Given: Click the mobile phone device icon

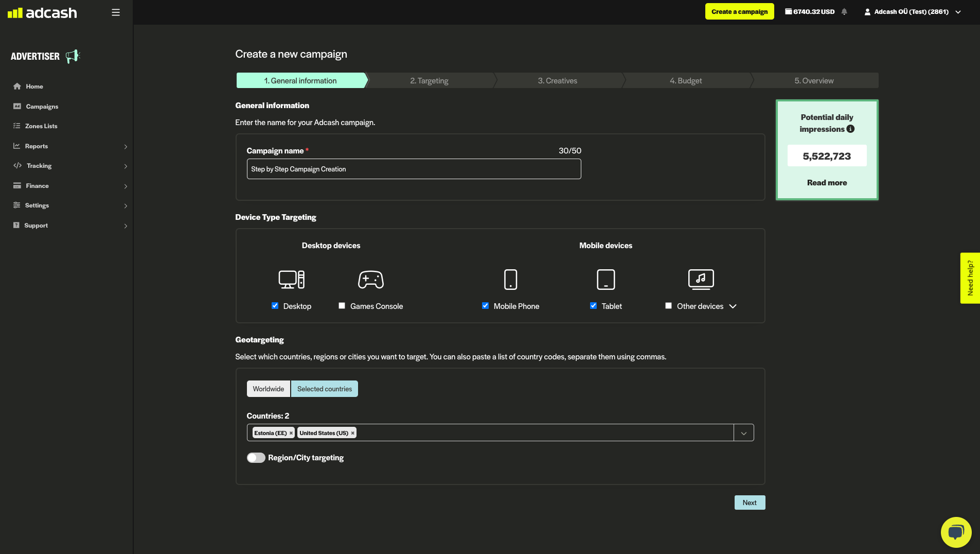Looking at the screenshot, I should tap(510, 280).
